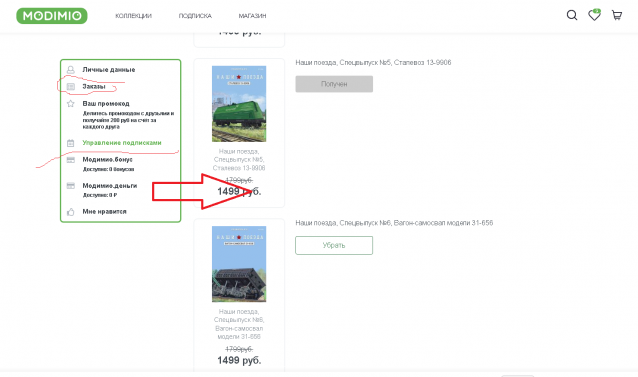The height and width of the screenshot is (377, 638).
Task: Open the ПОДПИСКА menu
Action: pyautogui.click(x=195, y=16)
